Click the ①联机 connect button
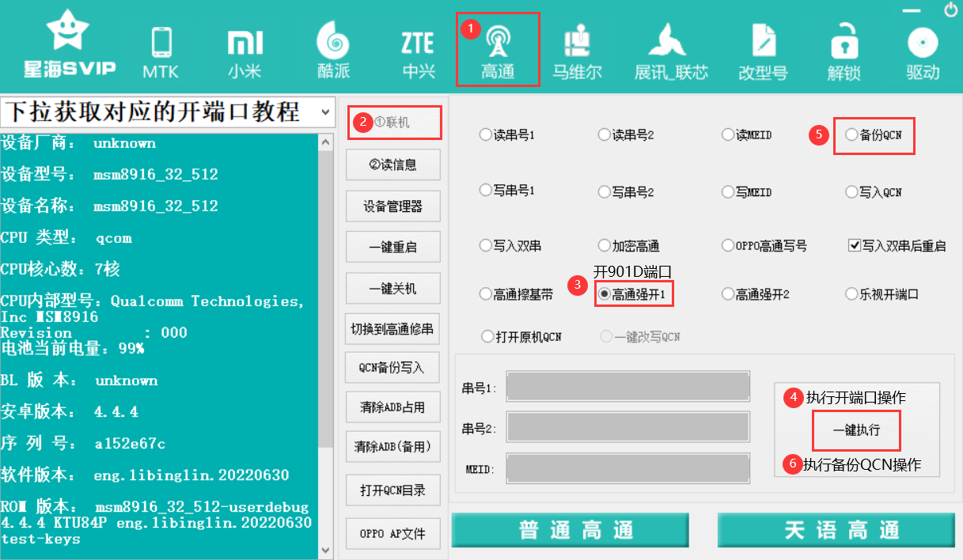The height and width of the screenshot is (560, 963). [x=393, y=123]
